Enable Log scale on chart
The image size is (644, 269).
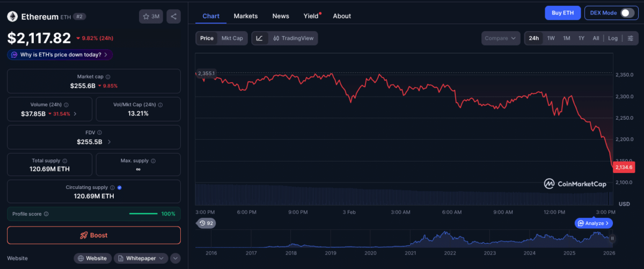(x=612, y=38)
